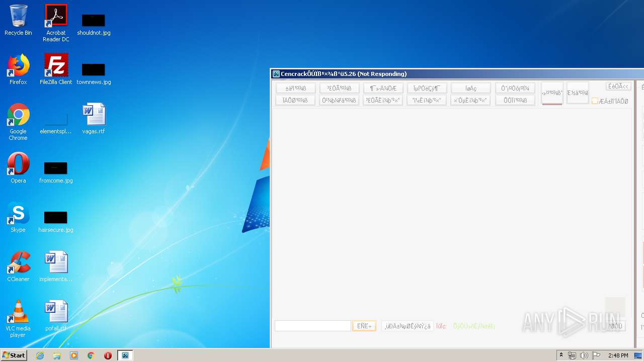Click the button right of the search button

pos(408,326)
